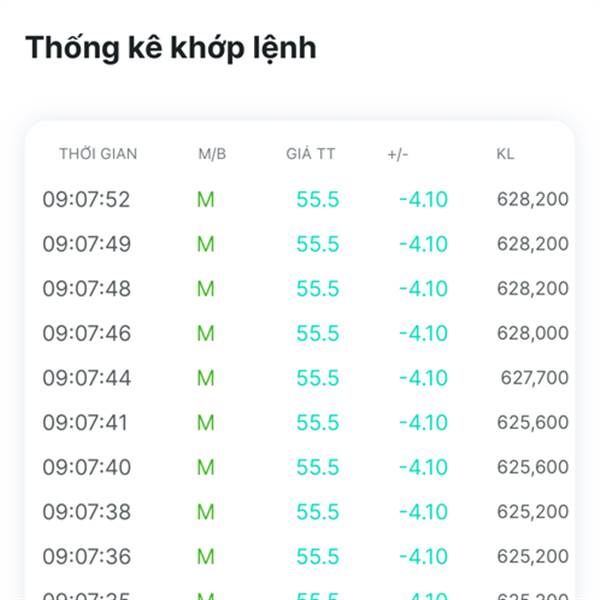Select the GIÁ TT column header
Screen dimensions: 600x600
(x=311, y=154)
